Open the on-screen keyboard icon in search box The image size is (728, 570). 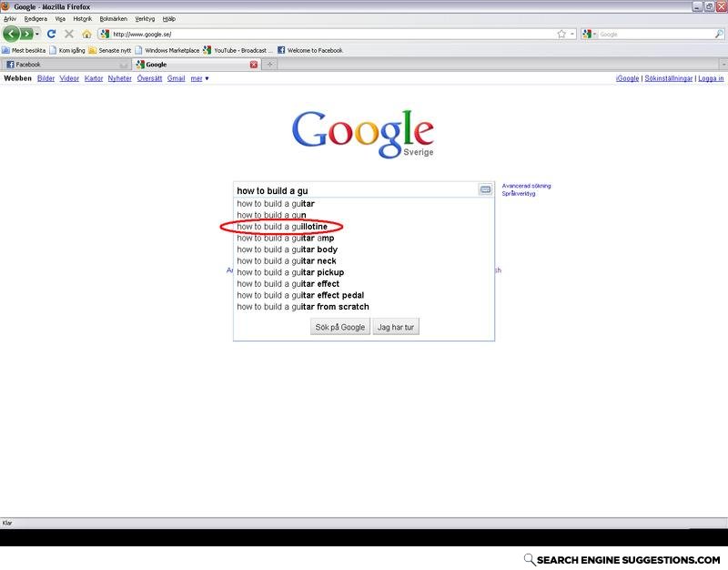(x=485, y=189)
